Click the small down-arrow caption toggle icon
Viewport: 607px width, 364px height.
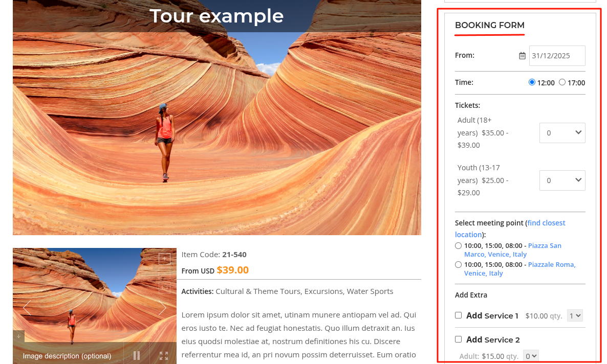[x=18, y=336]
